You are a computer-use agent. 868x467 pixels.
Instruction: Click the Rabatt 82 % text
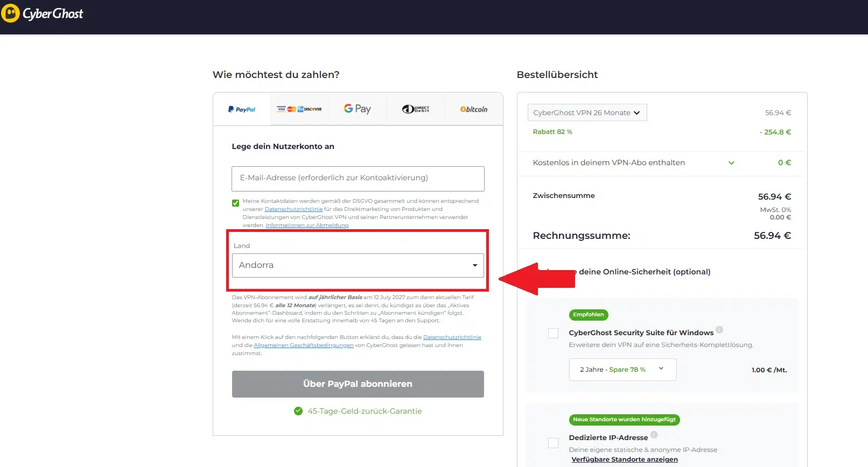point(552,132)
